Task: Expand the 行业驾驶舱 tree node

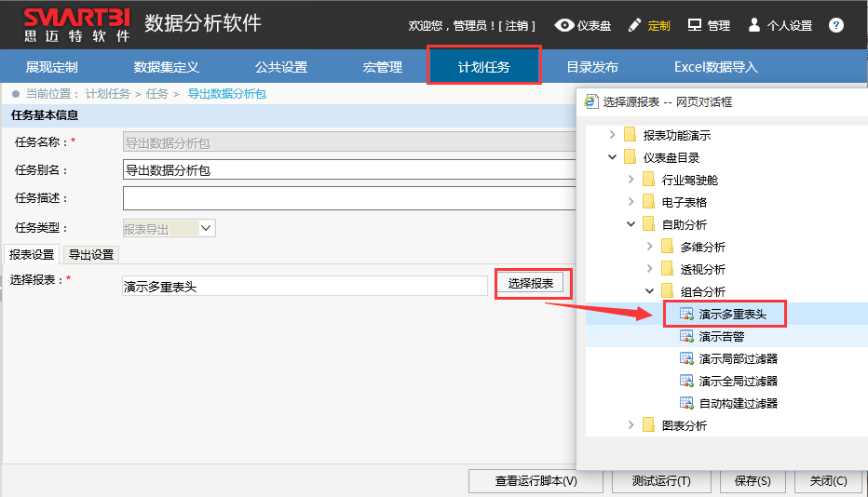Action: click(631, 180)
